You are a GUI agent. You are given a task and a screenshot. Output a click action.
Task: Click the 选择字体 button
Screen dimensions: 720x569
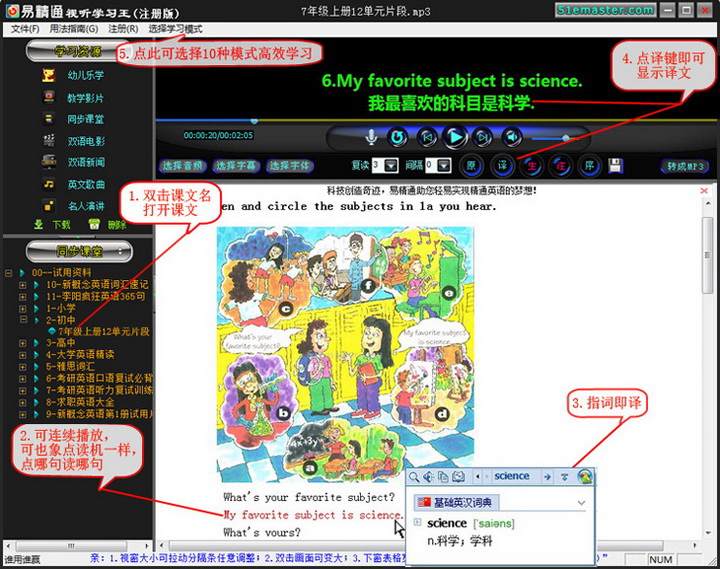coord(290,166)
